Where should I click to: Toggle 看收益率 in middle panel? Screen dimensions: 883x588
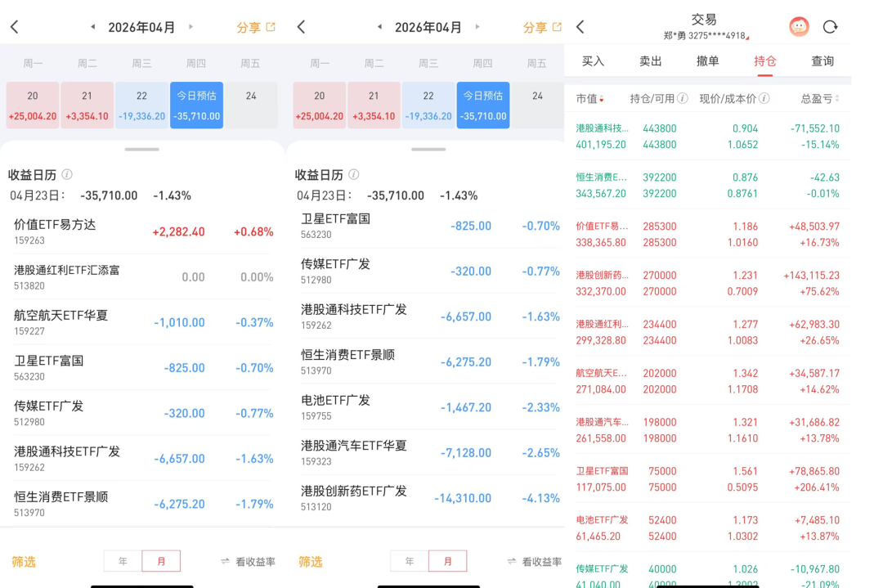tap(535, 562)
